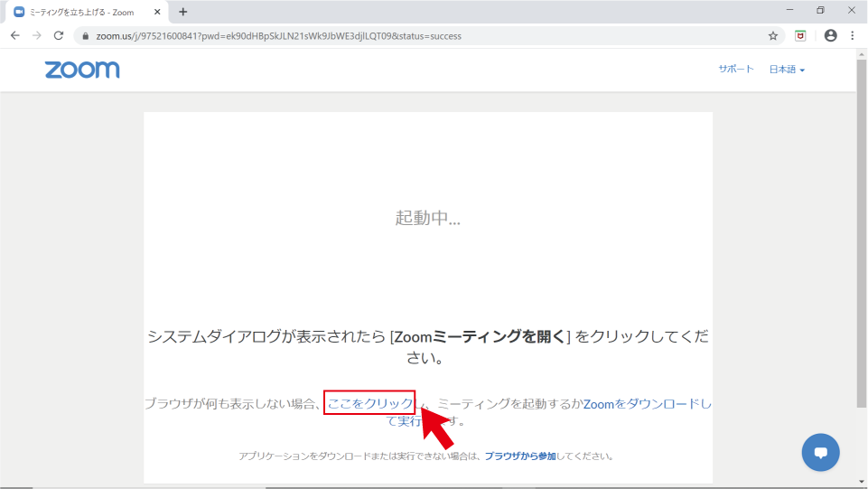The width and height of the screenshot is (868, 489).
Task: Click the vertical page scrollbar
Action: tap(862, 232)
